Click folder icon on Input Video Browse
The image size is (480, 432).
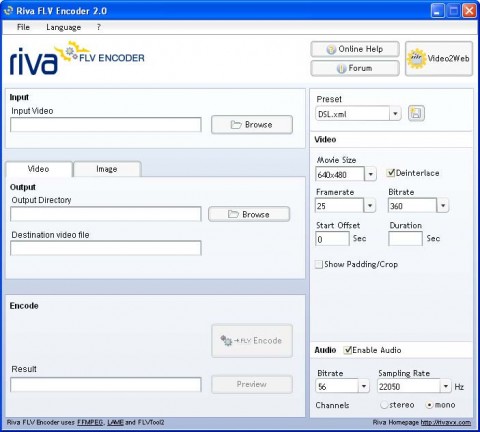236,125
